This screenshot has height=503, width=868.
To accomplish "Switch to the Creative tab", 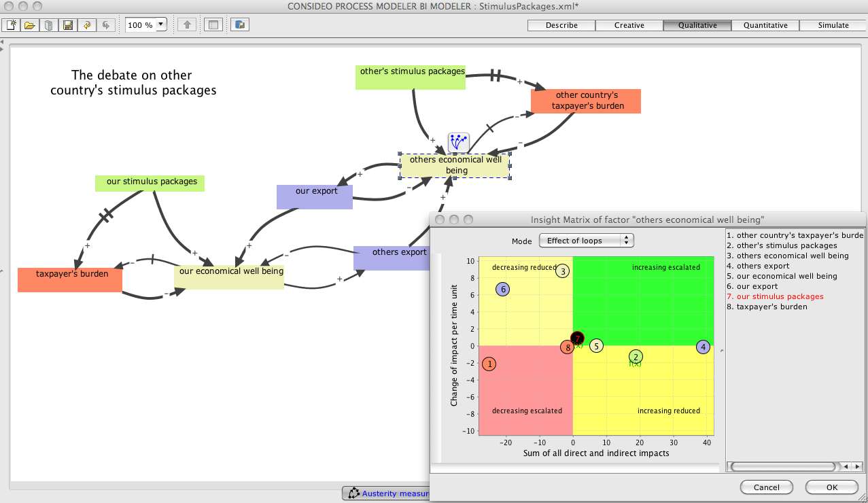I will (629, 25).
